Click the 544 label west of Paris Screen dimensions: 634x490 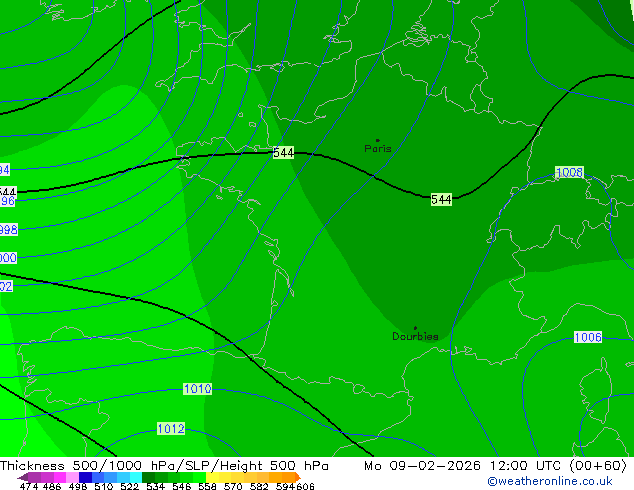pos(283,153)
